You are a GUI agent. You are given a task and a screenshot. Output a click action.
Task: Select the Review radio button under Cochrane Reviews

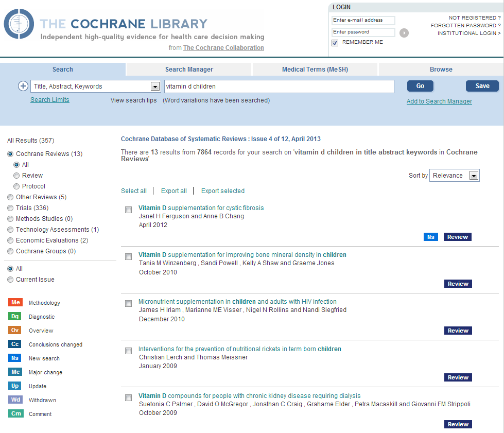pos(16,176)
